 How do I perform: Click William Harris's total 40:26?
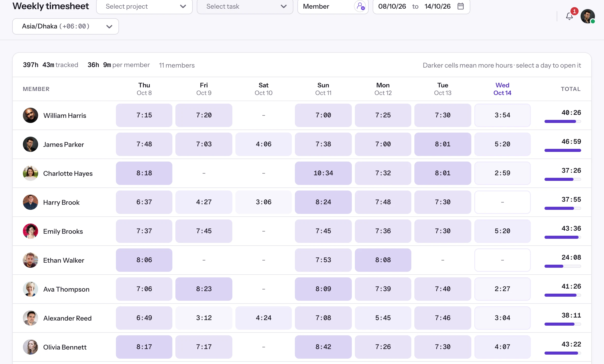571,113
